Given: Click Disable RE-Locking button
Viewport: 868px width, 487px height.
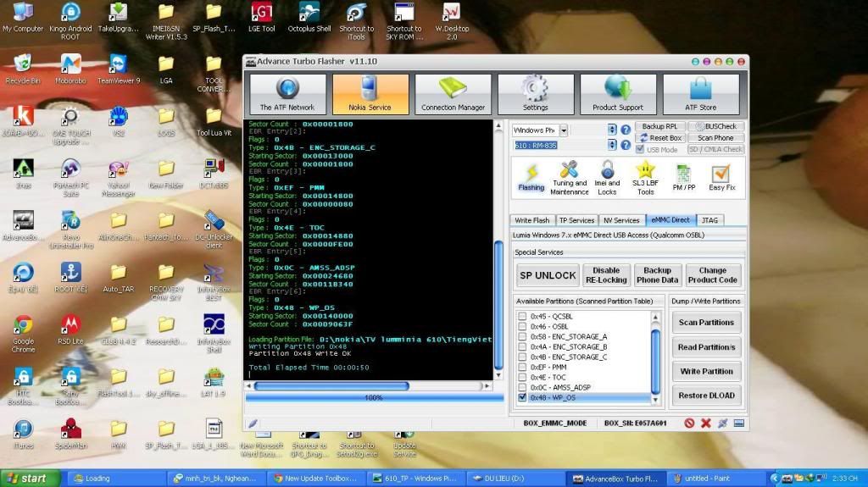Looking at the screenshot, I should coord(606,275).
